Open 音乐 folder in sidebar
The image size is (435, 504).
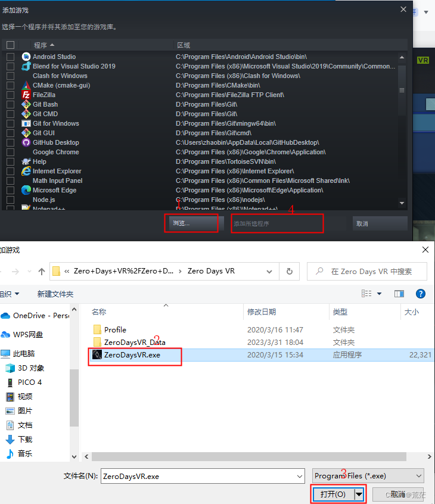click(19, 453)
